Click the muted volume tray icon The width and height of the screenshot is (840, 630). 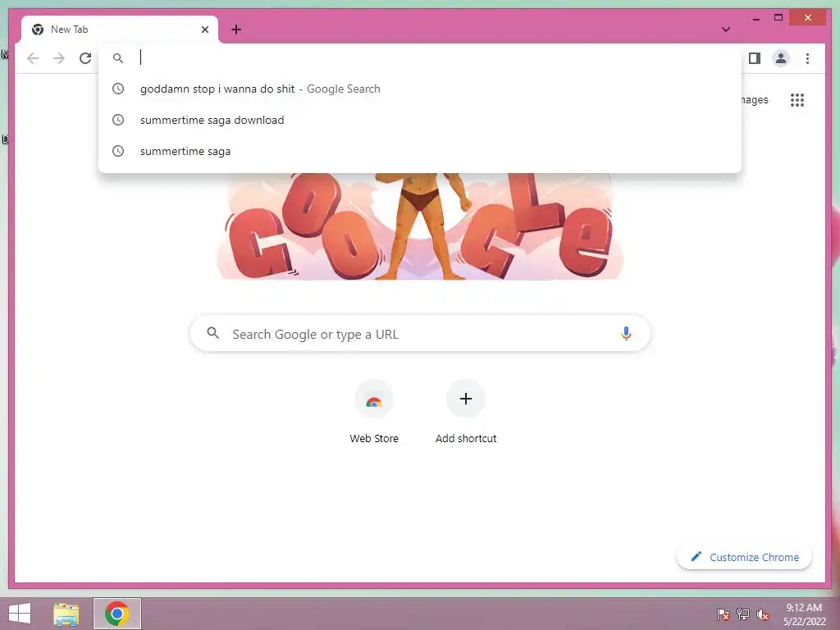coord(763,614)
